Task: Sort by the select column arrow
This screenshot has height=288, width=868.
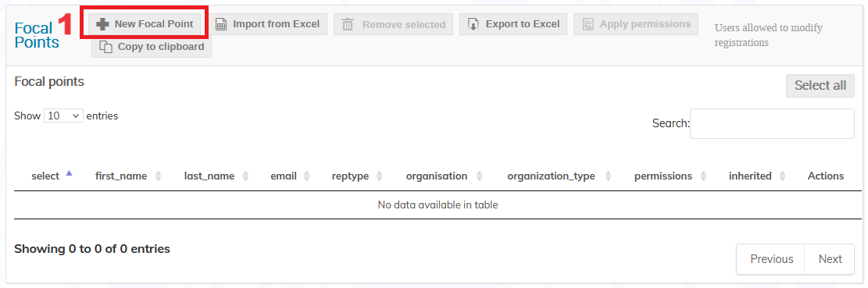Action: 70,173
